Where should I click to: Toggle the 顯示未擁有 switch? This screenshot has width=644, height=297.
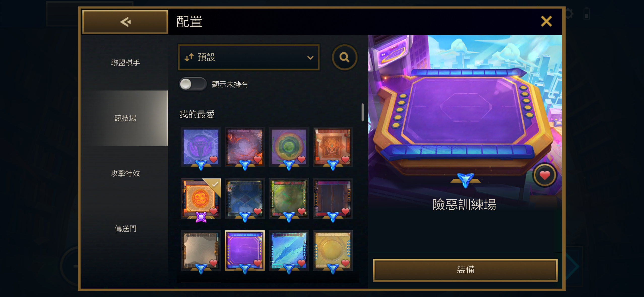[193, 84]
